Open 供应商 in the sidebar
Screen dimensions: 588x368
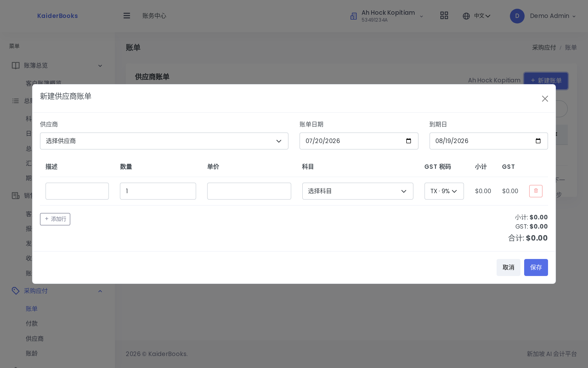tap(34, 339)
